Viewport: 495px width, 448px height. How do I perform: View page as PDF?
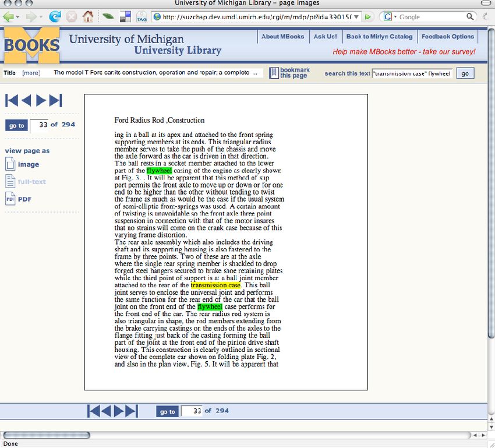tap(18, 199)
